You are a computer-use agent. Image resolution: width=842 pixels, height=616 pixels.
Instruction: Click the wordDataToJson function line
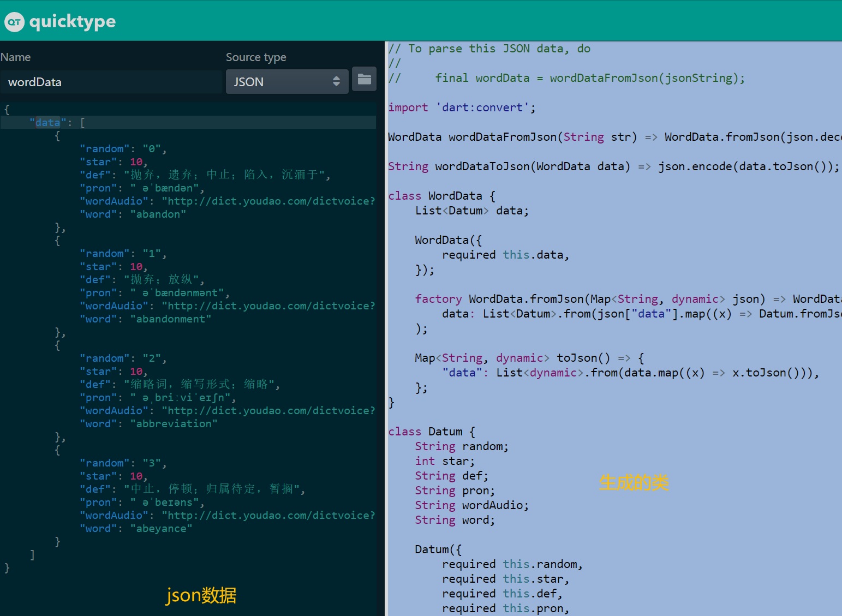(614, 166)
